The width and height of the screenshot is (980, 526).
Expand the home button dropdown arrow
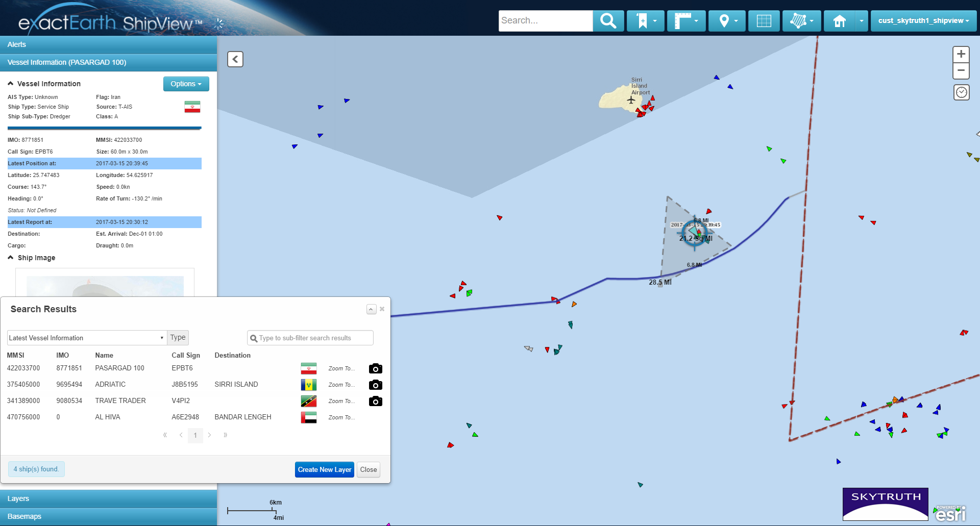[x=862, y=21]
